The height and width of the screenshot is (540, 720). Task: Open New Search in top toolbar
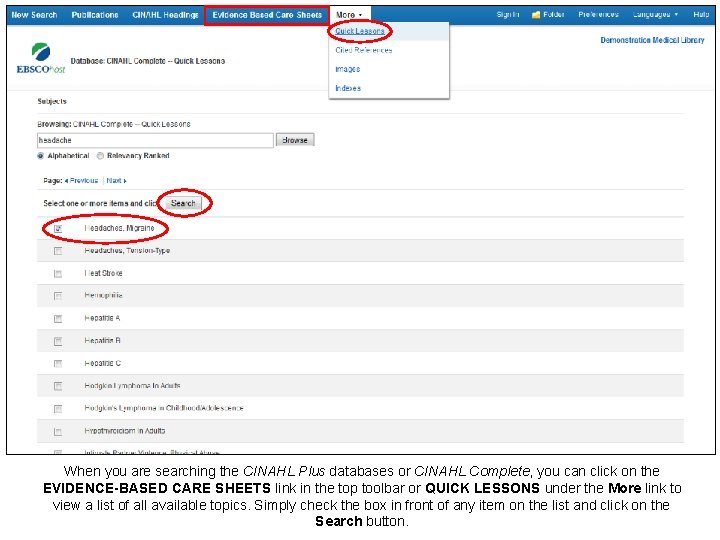pyautogui.click(x=34, y=15)
